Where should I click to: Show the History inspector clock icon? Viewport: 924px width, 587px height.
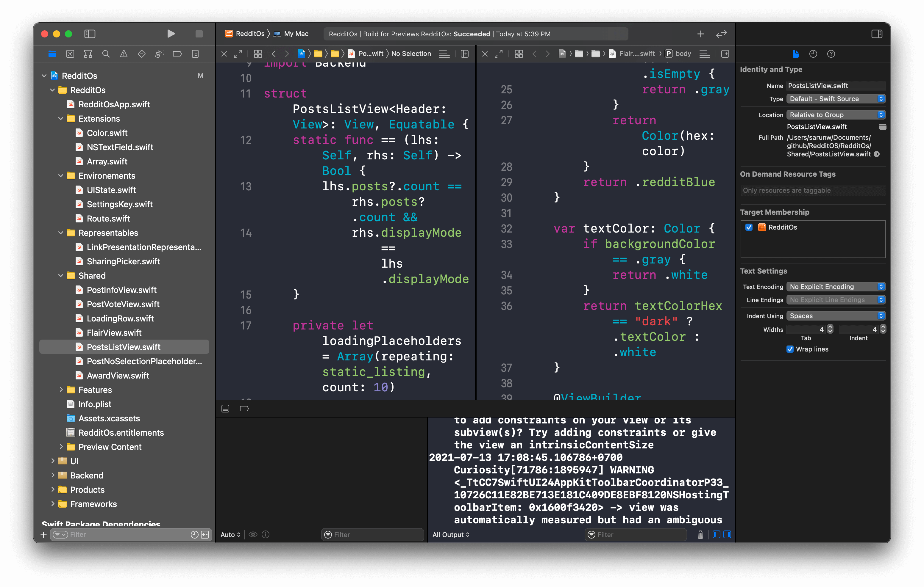813,54
